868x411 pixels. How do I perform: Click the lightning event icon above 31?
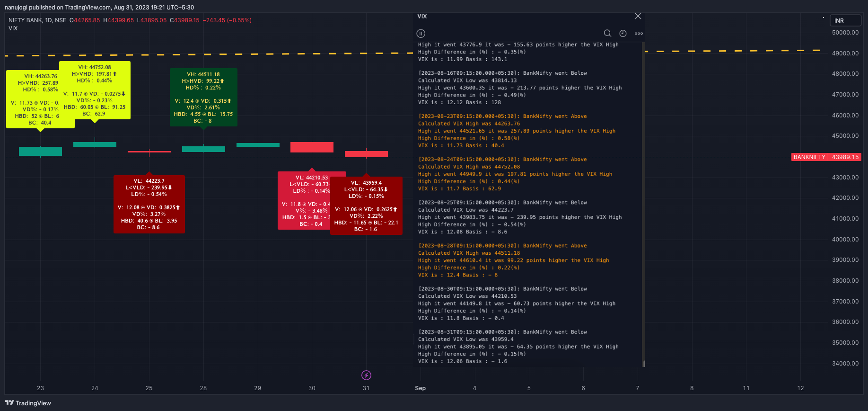click(366, 375)
